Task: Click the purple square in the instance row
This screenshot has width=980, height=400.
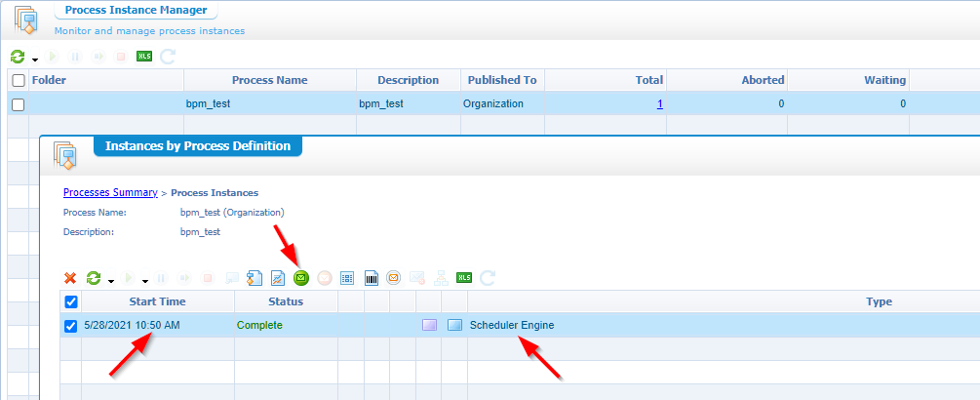Action: pos(429,325)
